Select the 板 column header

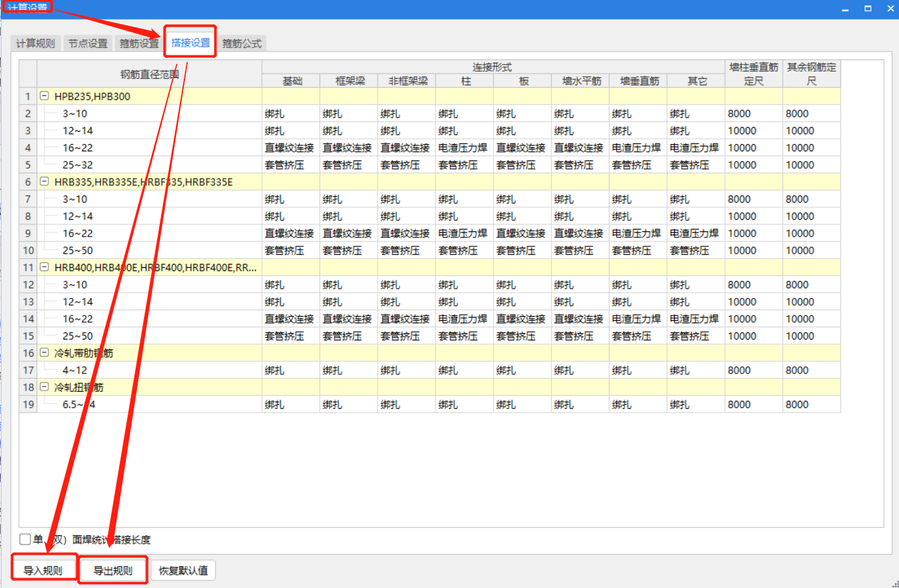point(523,81)
